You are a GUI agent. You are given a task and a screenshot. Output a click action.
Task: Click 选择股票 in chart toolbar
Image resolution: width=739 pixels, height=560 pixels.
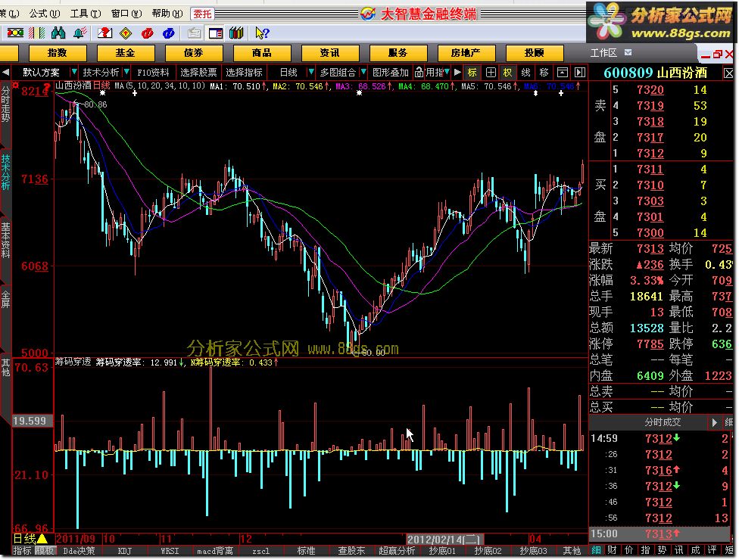pos(198,73)
